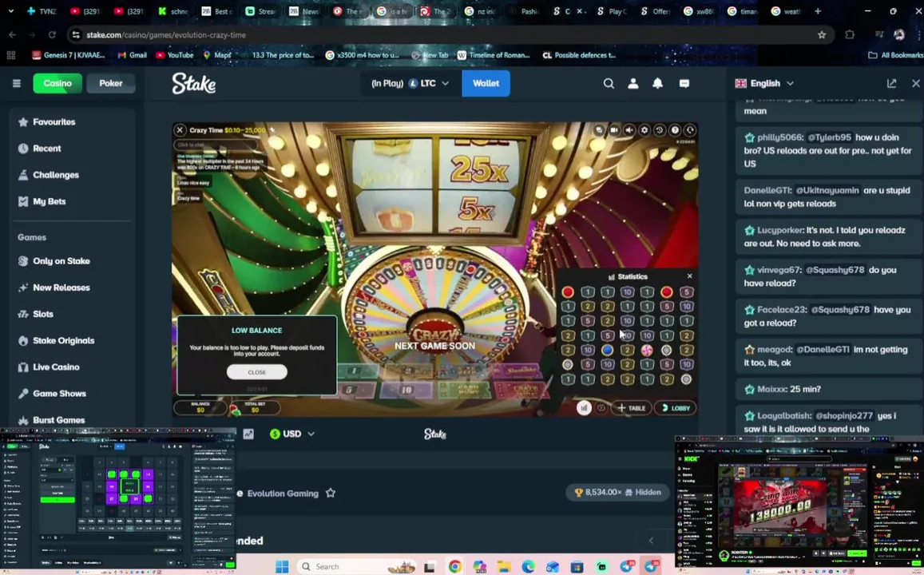Viewport: 924px width, 575px height.
Task: View notifications bell
Action: point(657,84)
